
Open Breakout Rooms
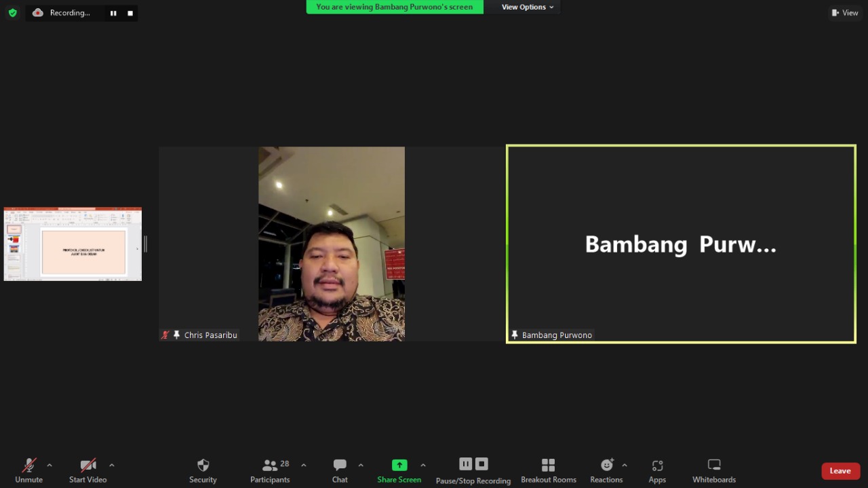(548, 470)
